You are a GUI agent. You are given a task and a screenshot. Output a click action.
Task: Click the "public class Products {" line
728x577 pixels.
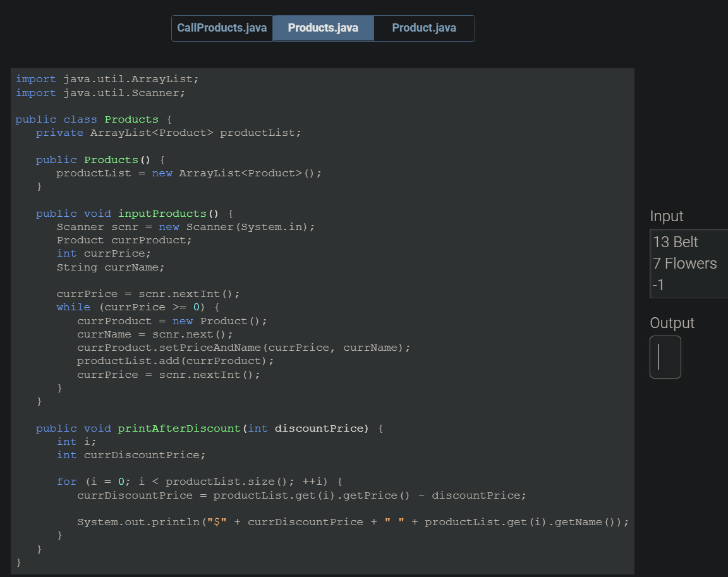(x=94, y=119)
